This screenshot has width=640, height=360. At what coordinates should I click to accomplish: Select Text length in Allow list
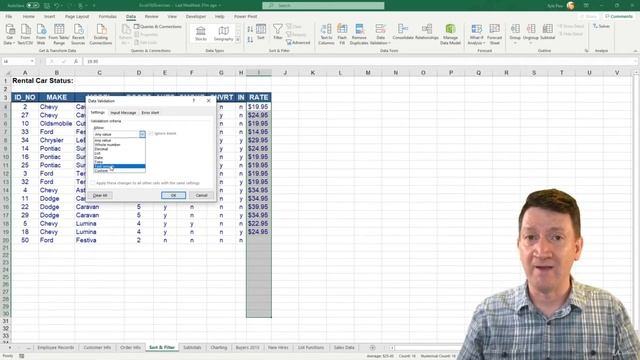point(119,166)
